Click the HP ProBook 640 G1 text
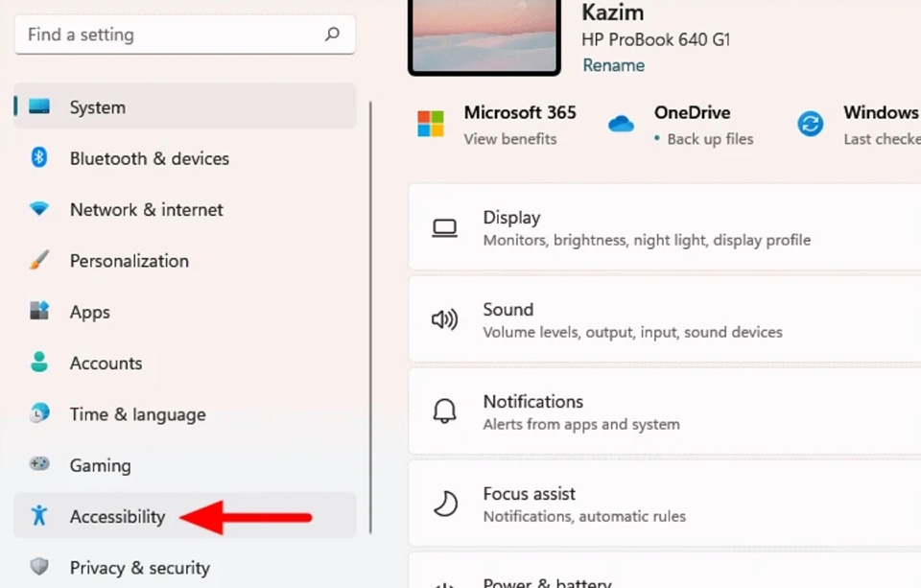 click(x=655, y=39)
